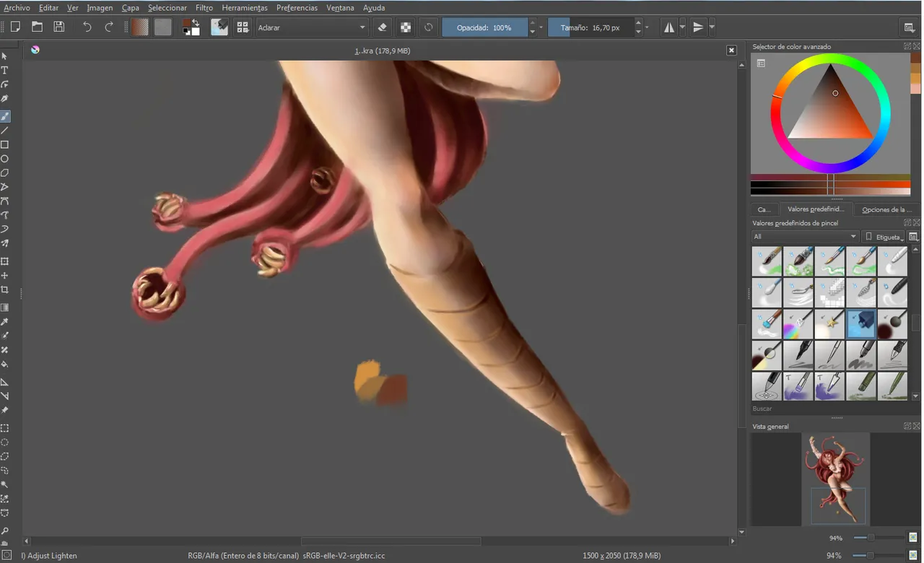Save the current document
924x563 pixels.
point(59,27)
